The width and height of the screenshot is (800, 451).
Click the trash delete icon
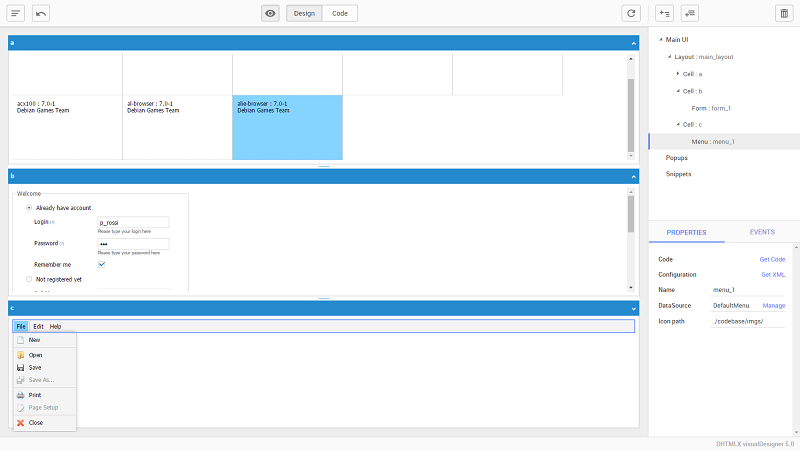point(783,13)
